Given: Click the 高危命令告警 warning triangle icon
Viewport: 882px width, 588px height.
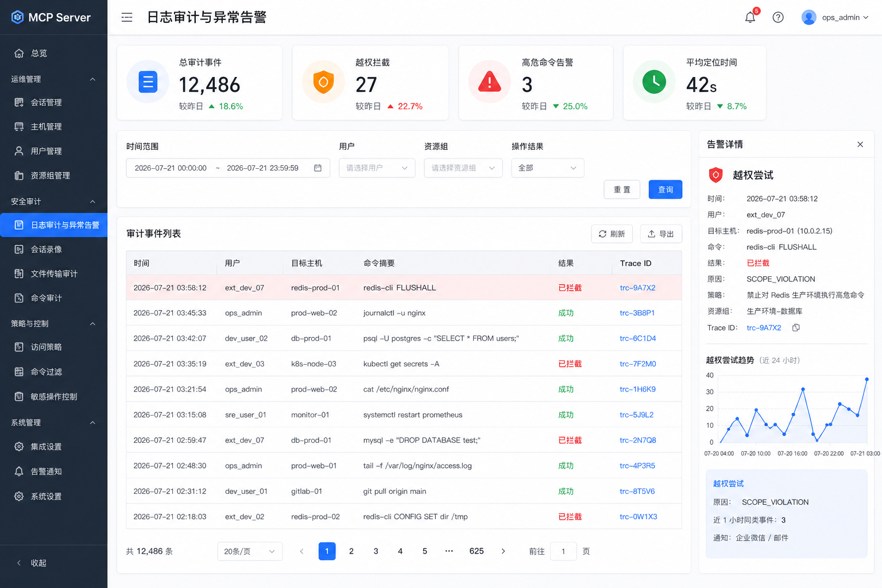Looking at the screenshot, I should 490,82.
